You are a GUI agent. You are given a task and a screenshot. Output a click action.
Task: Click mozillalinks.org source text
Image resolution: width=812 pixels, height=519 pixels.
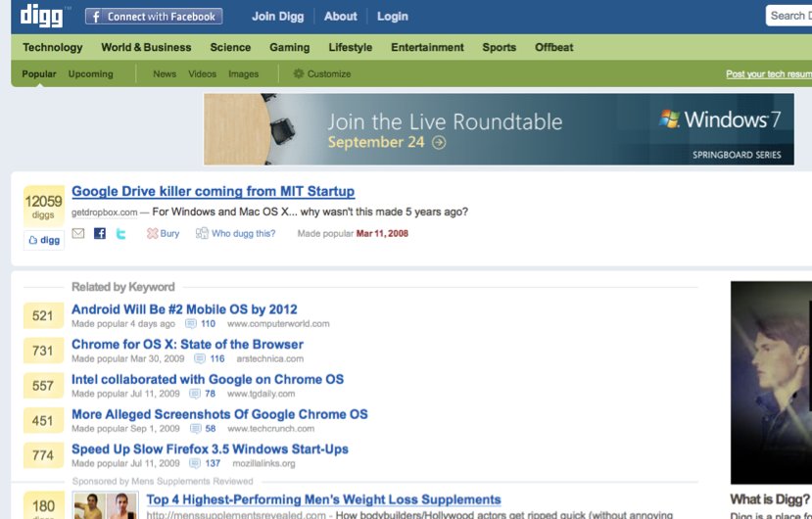click(264, 463)
